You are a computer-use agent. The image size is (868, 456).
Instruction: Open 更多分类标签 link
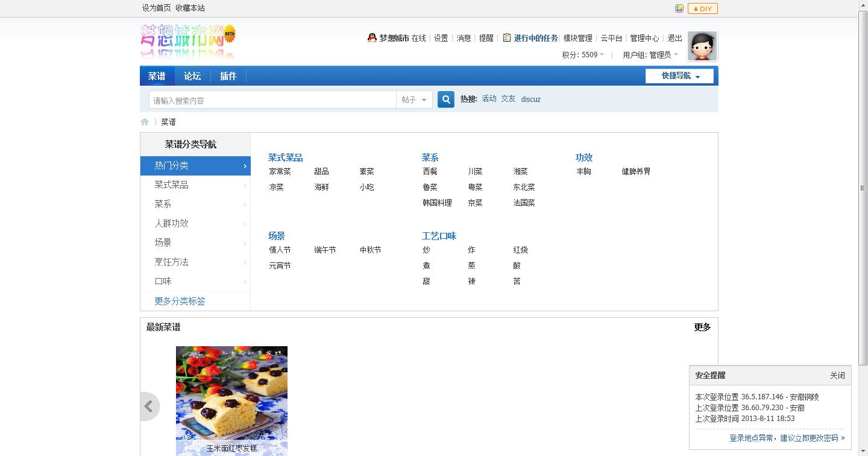[x=180, y=301]
